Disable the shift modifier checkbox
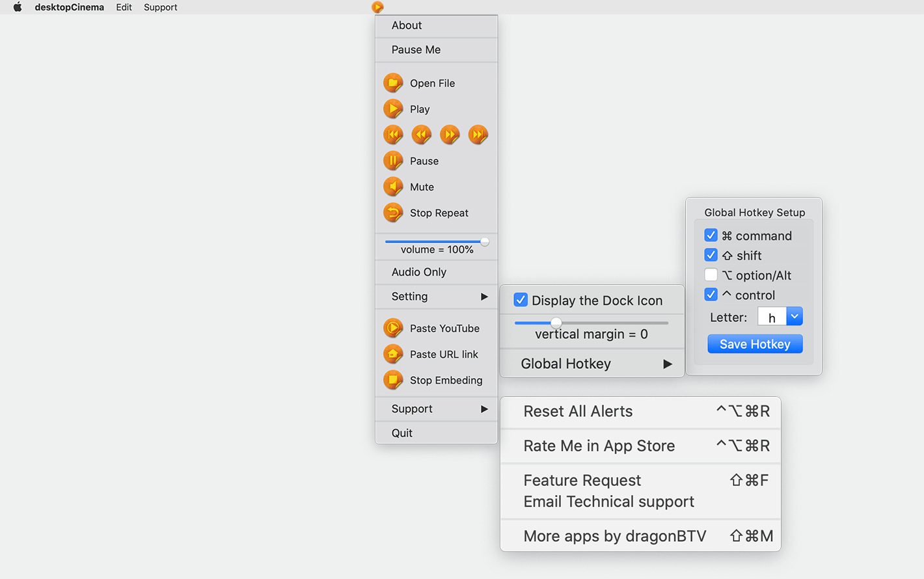The image size is (924, 579). [711, 255]
